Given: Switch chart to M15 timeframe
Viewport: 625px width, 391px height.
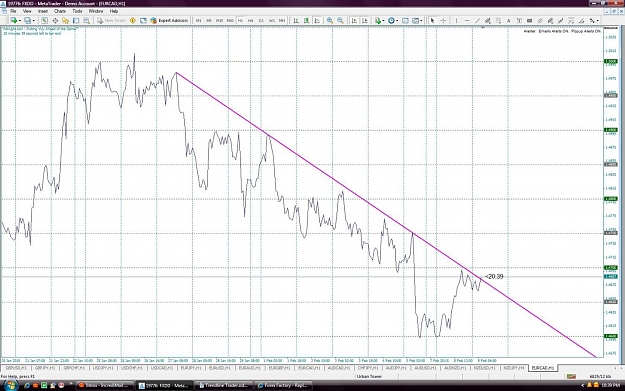Looking at the screenshot, I should click(219, 20).
